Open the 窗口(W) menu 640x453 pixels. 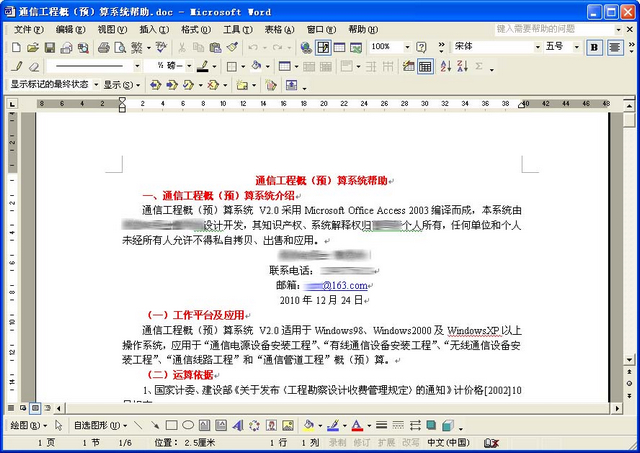pos(321,30)
